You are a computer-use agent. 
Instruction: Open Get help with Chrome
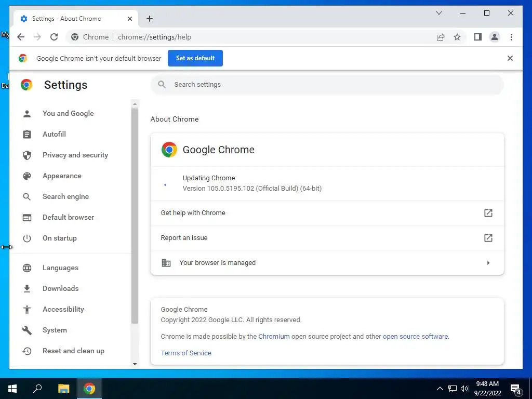point(327,212)
